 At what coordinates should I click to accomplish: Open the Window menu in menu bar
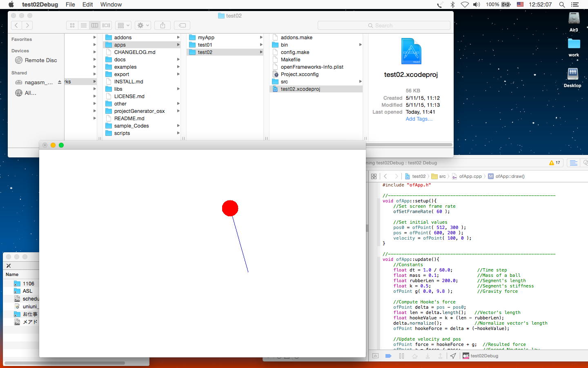111,4
